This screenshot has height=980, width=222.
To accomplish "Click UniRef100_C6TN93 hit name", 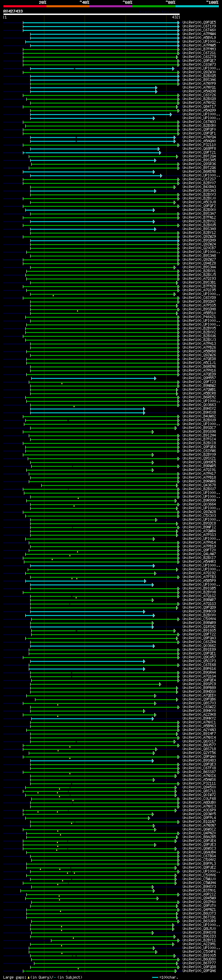I will pyautogui.click(x=199, y=122).
